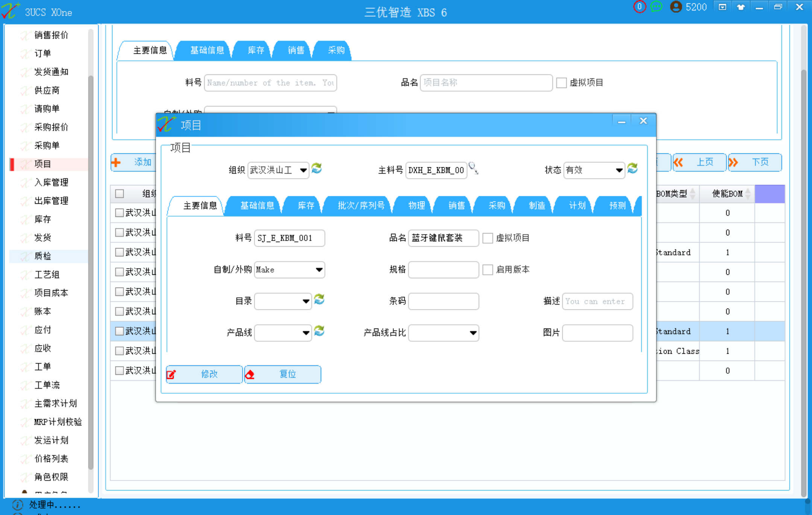Sort by the BOM类型 column arrows
The width and height of the screenshot is (812, 515).
693,194
